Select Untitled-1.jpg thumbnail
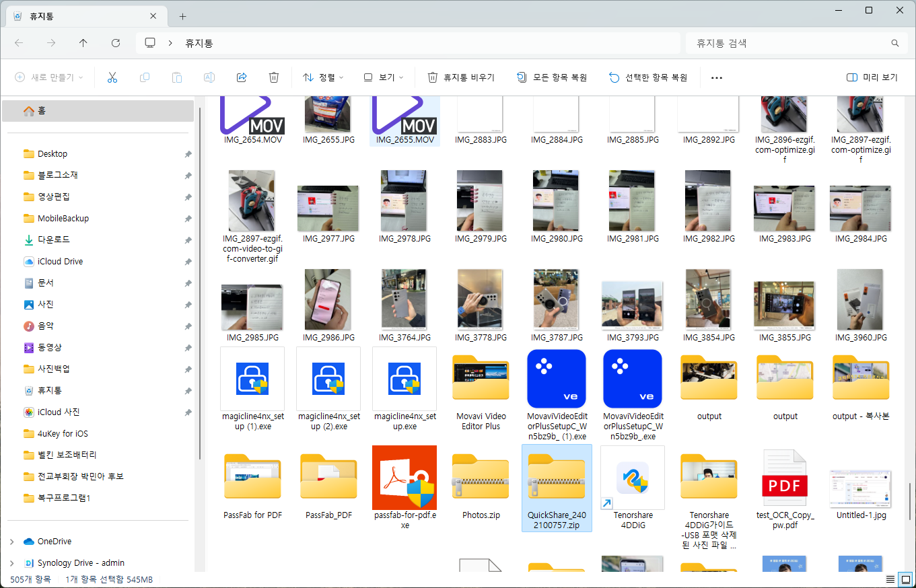This screenshot has width=916, height=588. tap(861, 488)
